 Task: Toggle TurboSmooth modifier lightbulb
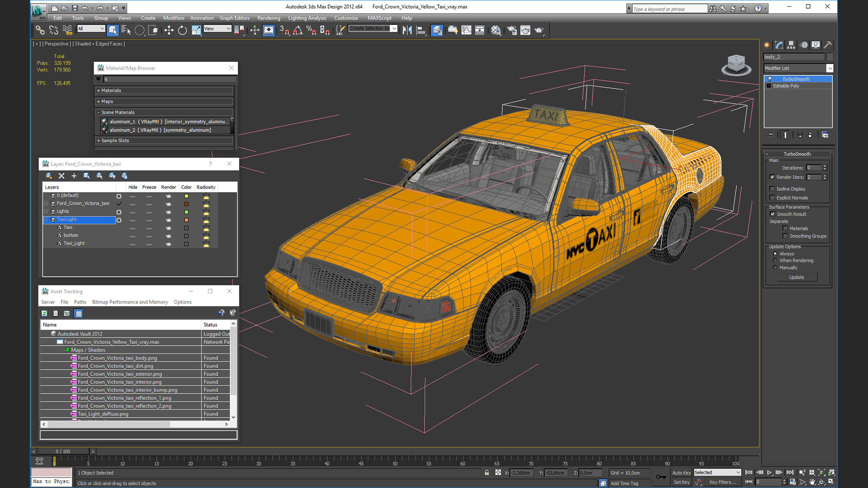pyautogui.click(x=770, y=79)
